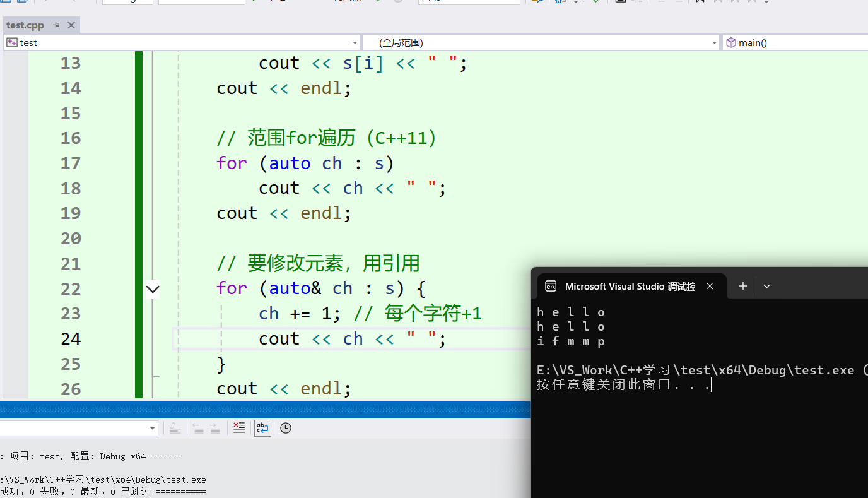Click console output line 'i f m m p'
The height and width of the screenshot is (498, 868).
coord(571,341)
